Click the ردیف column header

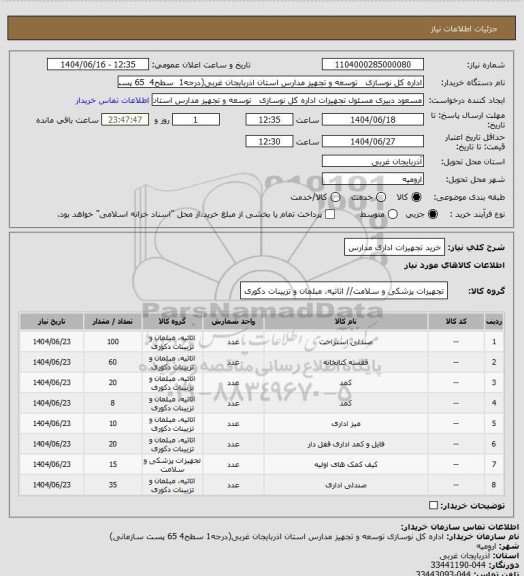pyautogui.click(x=494, y=321)
